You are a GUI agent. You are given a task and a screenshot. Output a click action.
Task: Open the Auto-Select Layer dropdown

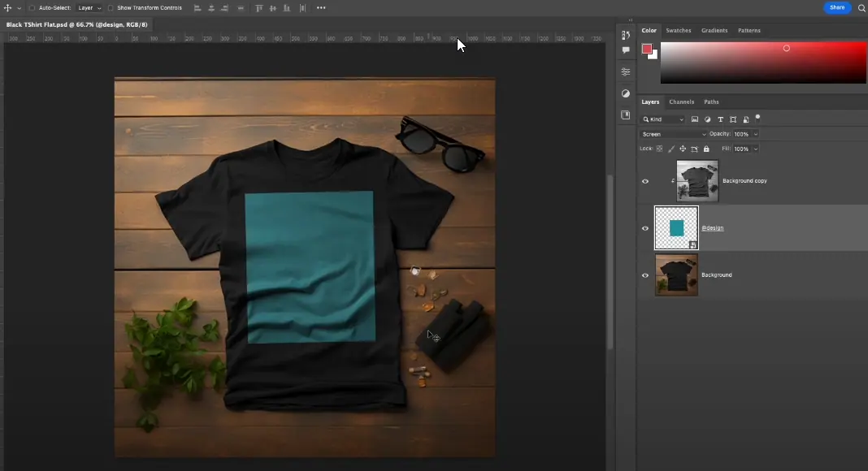tap(89, 8)
